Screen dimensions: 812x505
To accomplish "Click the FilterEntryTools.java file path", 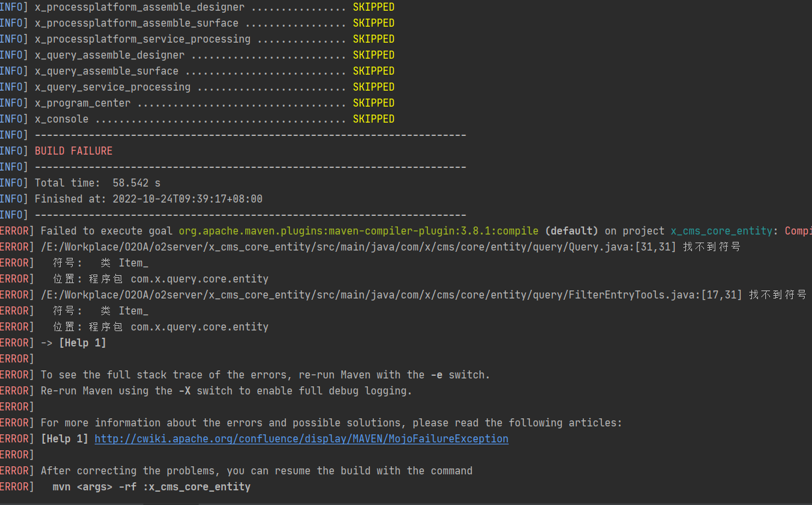I will coord(391,295).
